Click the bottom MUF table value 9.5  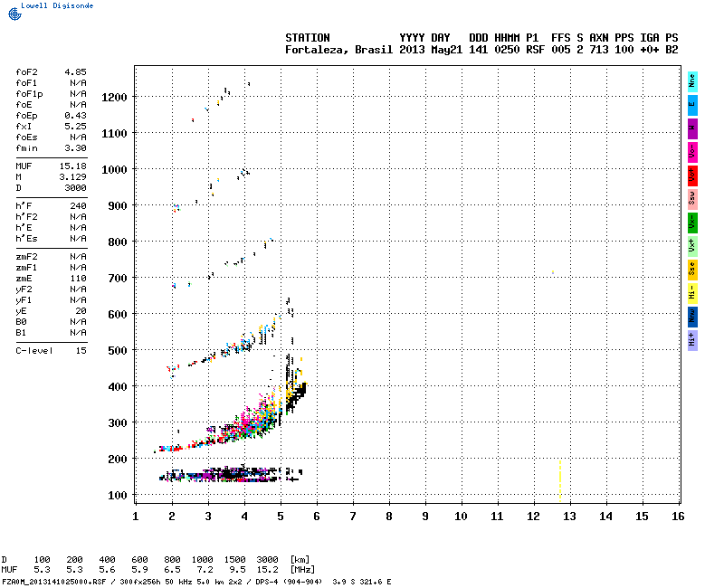pos(237,570)
